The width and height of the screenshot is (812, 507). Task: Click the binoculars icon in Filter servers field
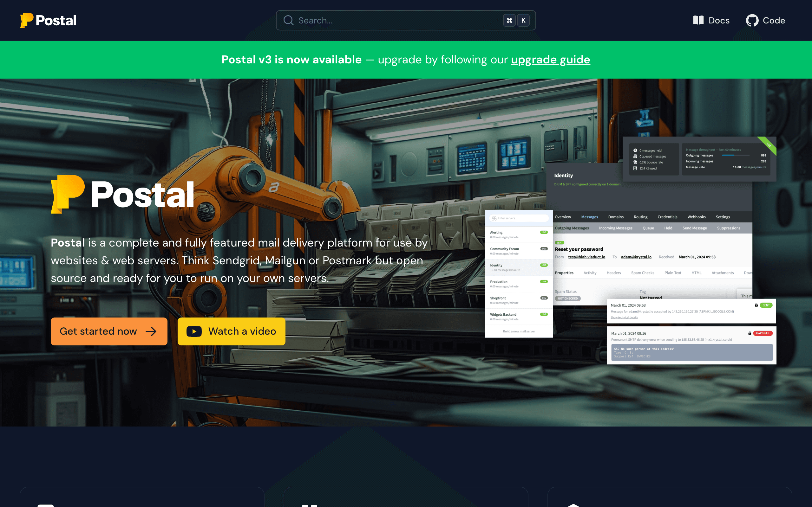[x=494, y=218]
